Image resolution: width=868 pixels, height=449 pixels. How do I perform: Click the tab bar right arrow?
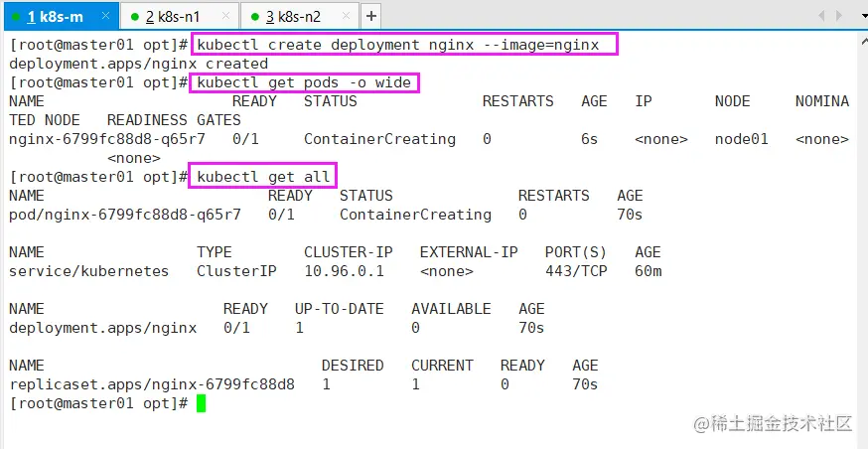click(840, 16)
